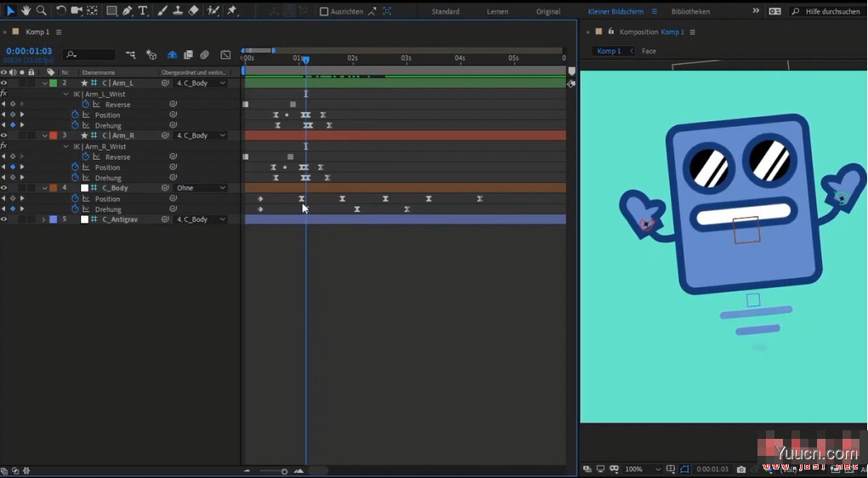Select the Brush tool
This screenshot has height=478, width=868.
tap(162, 10)
